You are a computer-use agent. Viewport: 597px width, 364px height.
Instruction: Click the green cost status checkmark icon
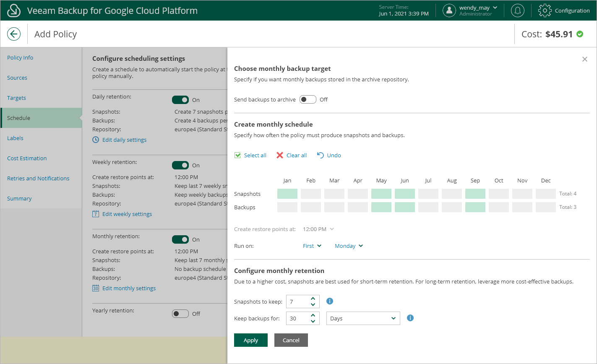pos(580,34)
